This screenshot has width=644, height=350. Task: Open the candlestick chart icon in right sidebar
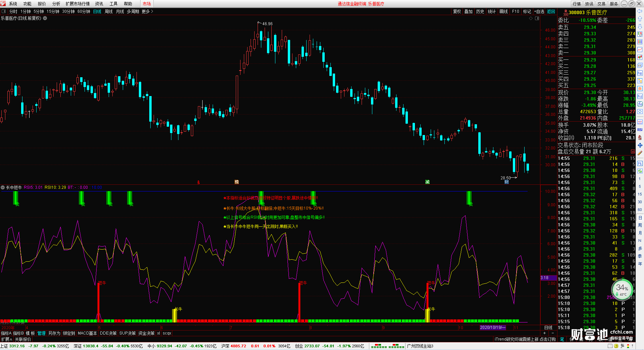pos(640,57)
